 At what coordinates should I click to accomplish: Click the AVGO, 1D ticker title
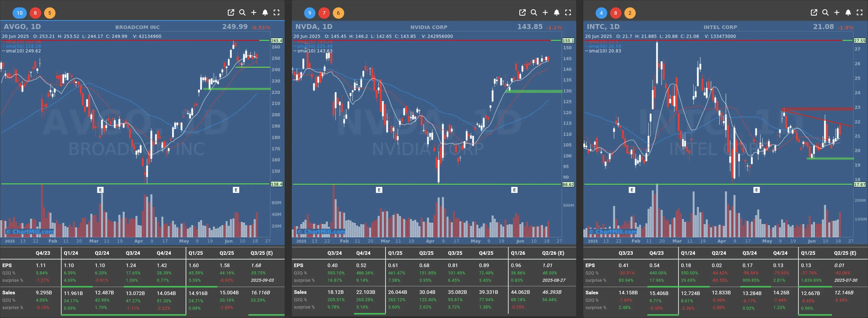22,27
